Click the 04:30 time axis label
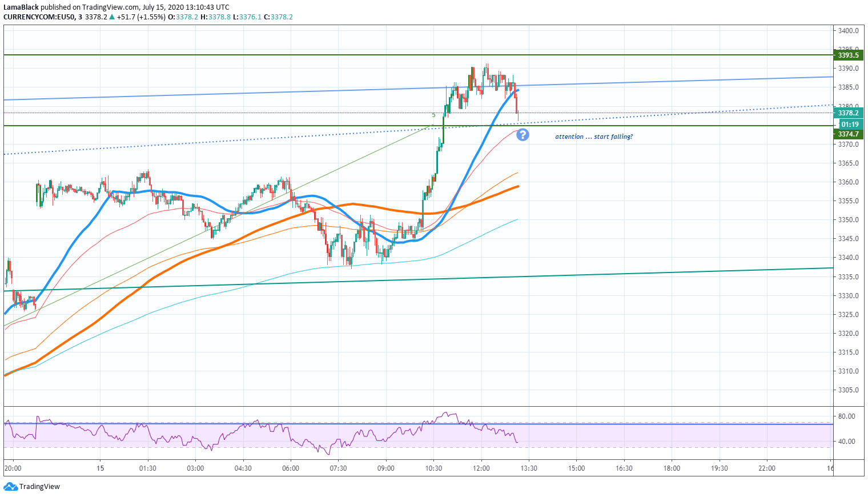Viewport: 868px width, 497px height. [243, 468]
